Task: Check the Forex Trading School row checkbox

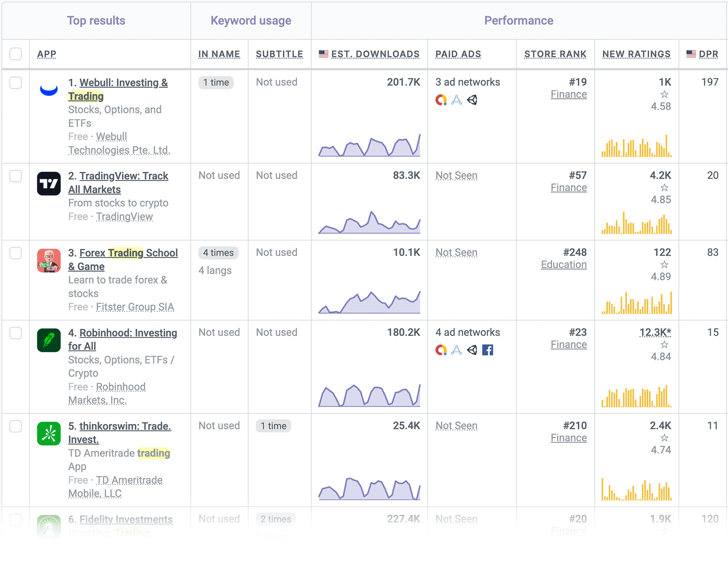Action: (16, 253)
